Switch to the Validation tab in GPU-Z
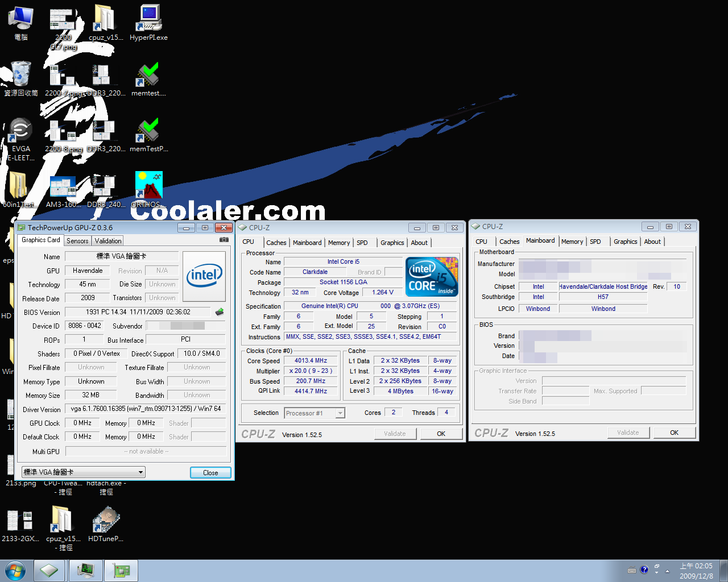 click(108, 241)
